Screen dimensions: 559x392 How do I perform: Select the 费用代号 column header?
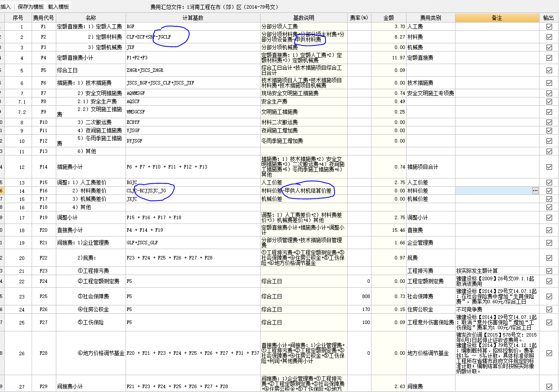(44, 18)
